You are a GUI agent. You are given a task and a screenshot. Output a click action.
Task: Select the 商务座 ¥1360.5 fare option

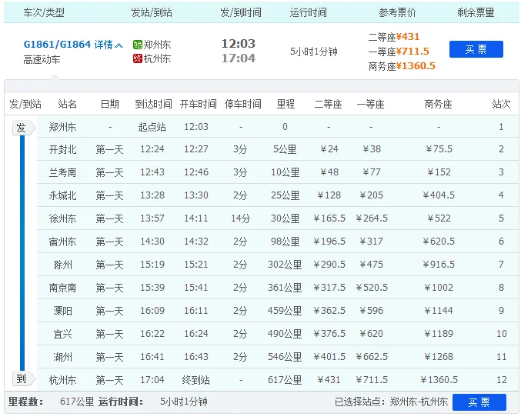402,65
